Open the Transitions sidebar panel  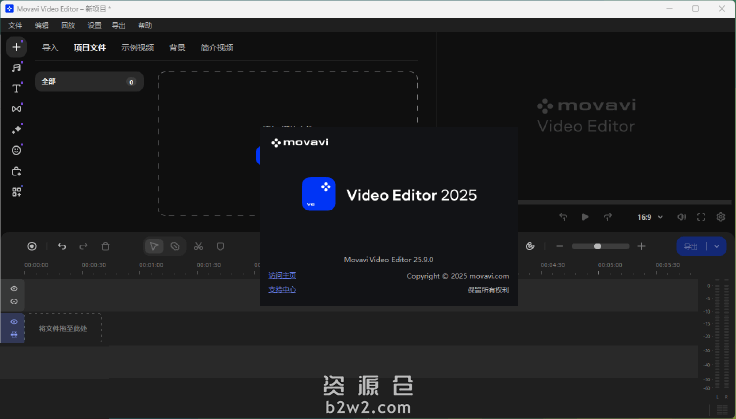coord(16,109)
